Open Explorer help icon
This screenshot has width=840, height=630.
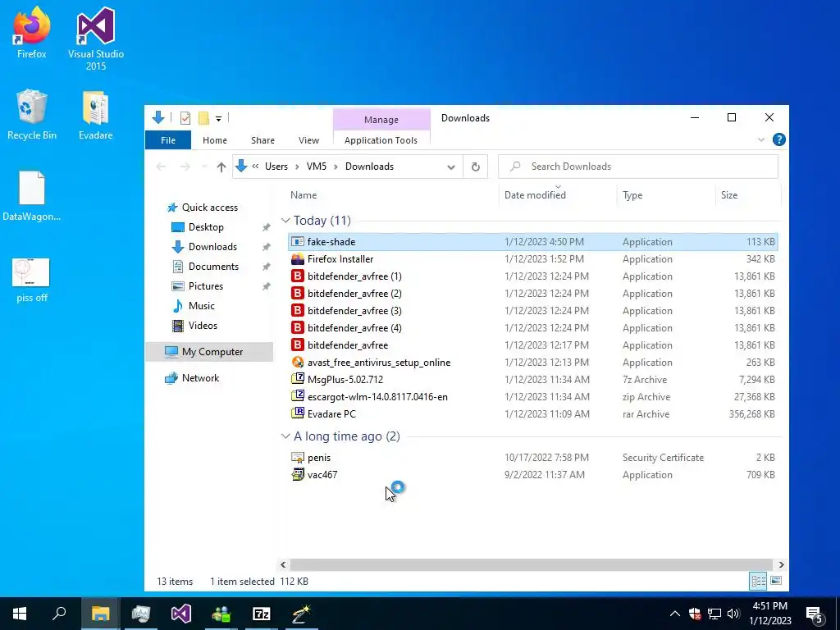779,139
